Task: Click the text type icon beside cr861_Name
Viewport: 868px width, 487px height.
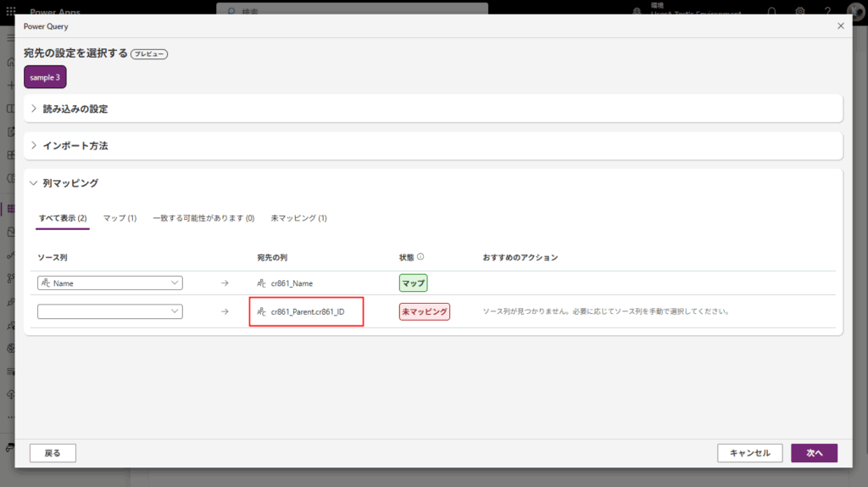Action: pos(262,283)
